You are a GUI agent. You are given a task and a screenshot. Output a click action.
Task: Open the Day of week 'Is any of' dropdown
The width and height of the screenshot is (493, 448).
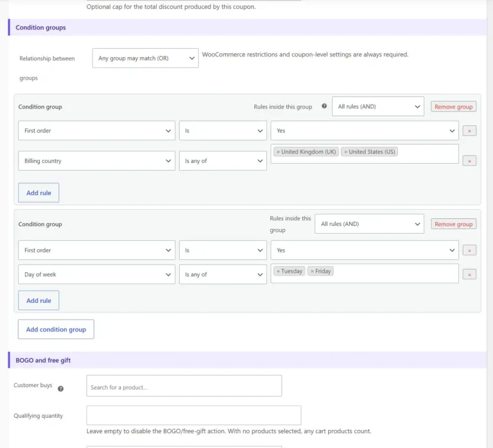click(223, 275)
